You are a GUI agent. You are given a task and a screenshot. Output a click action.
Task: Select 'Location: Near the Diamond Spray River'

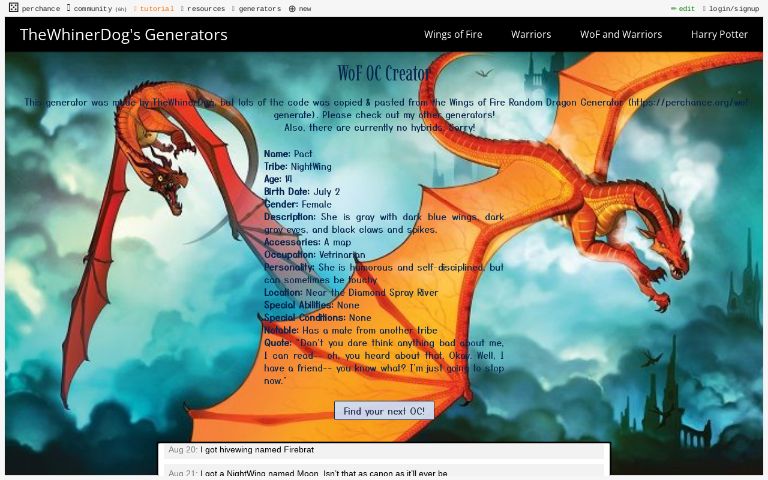pos(351,292)
